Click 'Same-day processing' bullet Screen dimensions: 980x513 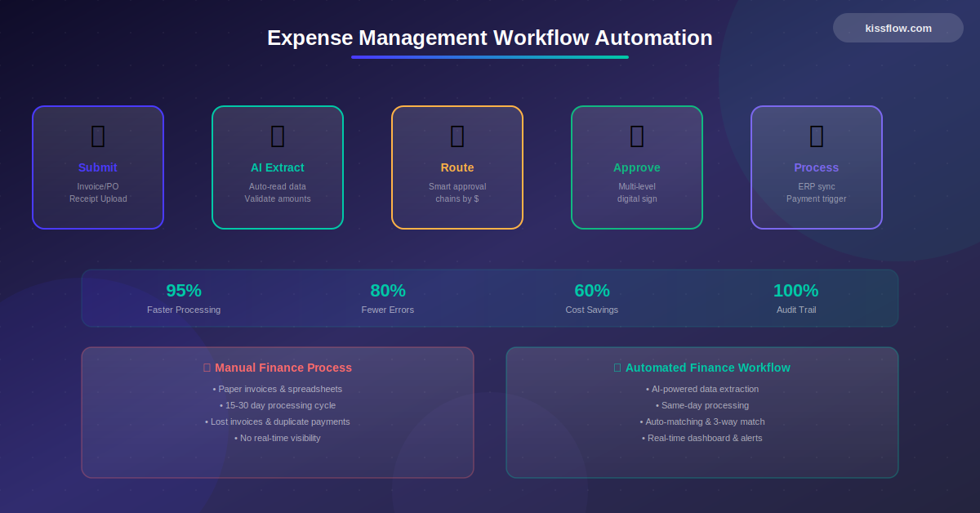pos(702,405)
